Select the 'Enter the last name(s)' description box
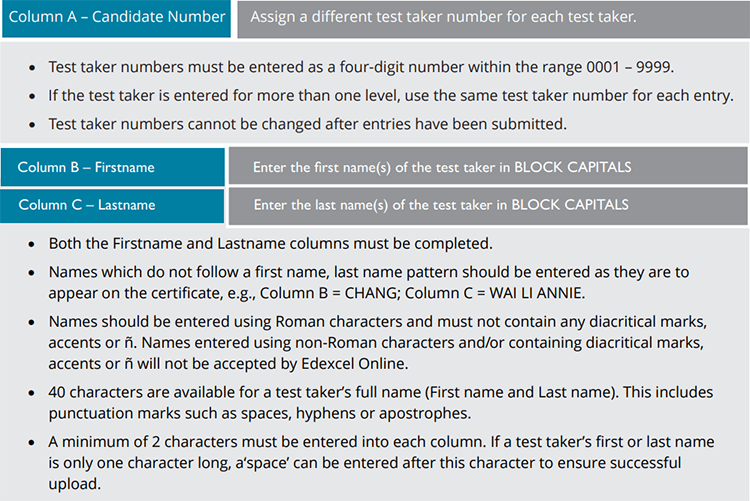The image size is (750, 501). [x=487, y=205]
